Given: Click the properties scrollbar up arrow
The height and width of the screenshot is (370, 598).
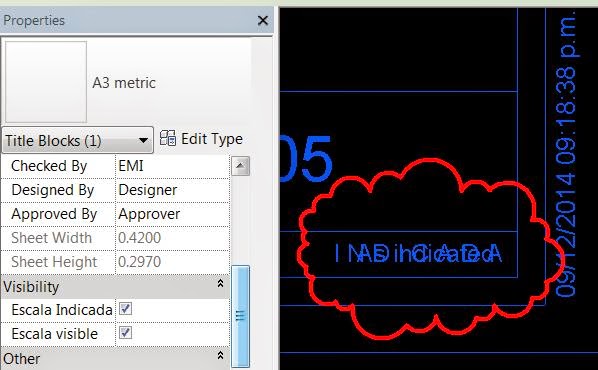Looking at the screenshot, I should click(240, 166).
